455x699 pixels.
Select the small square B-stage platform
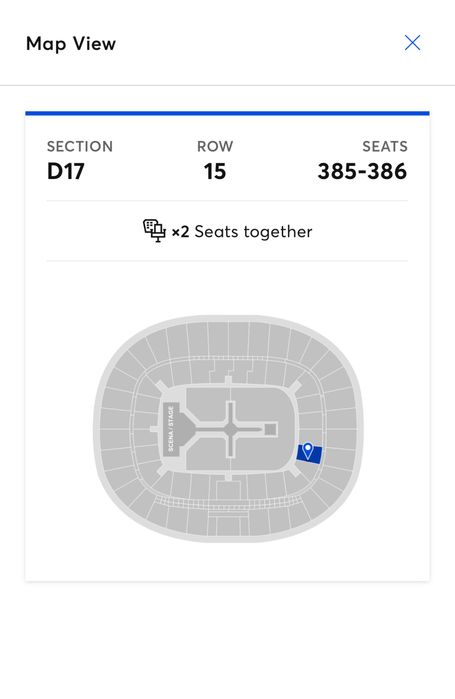[x=271, y=430]
